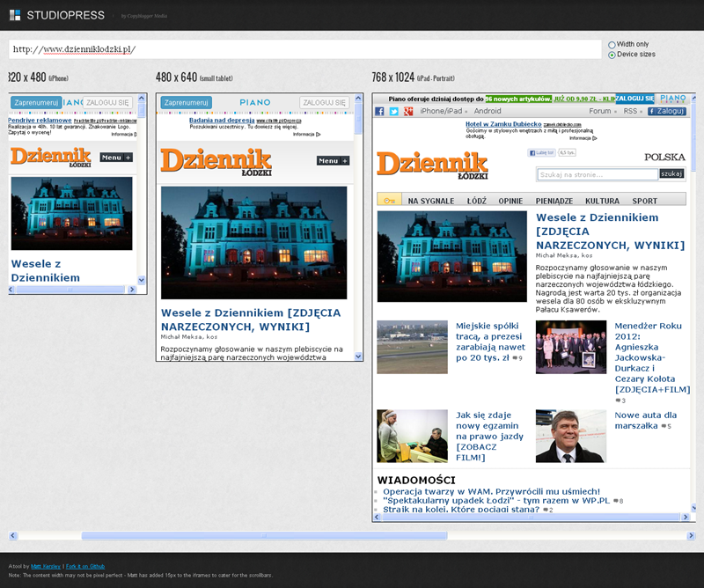This screenshot has width=704, height=588.
Task: Click Zaprenumeruj button in small tablet preview
Action: click(x=186, y=103)
